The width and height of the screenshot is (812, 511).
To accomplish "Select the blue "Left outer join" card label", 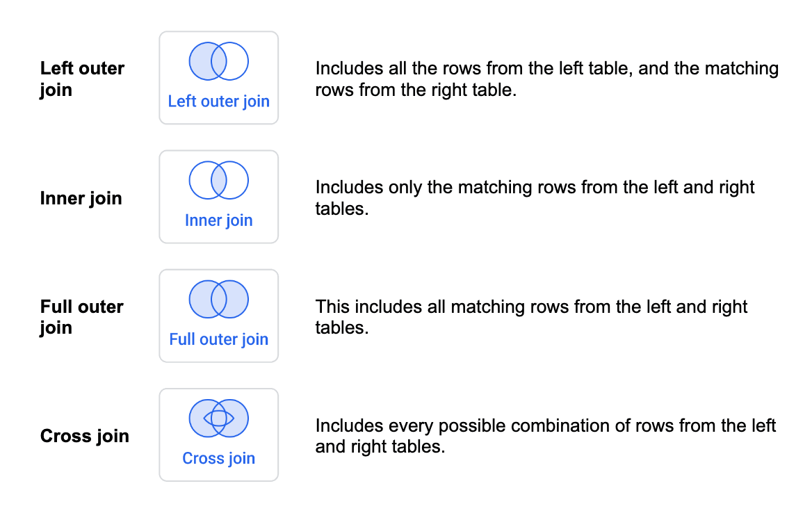I will pos(218,102).
